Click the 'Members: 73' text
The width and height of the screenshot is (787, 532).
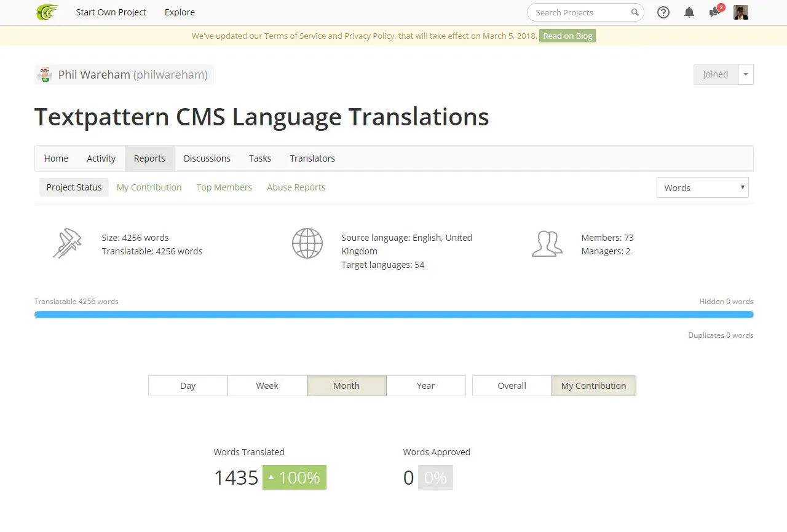click(607, 238)
